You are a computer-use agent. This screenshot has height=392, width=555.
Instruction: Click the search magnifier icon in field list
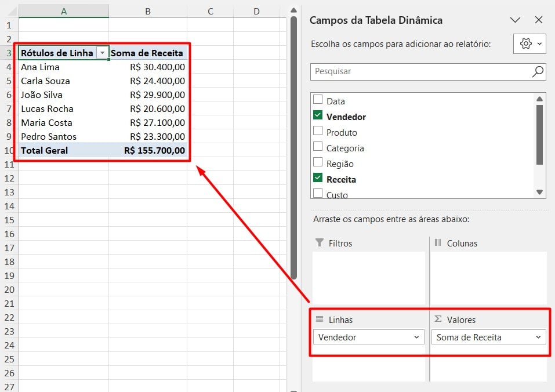tap(538, 71)
